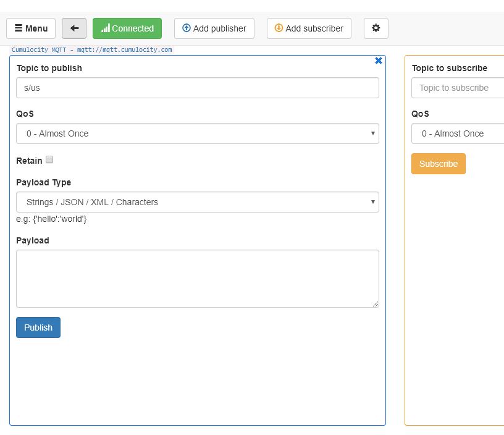The image size is (504, 435).
Task: Expand the subscriber QoS dropdown
Action: tap(458, 133)
